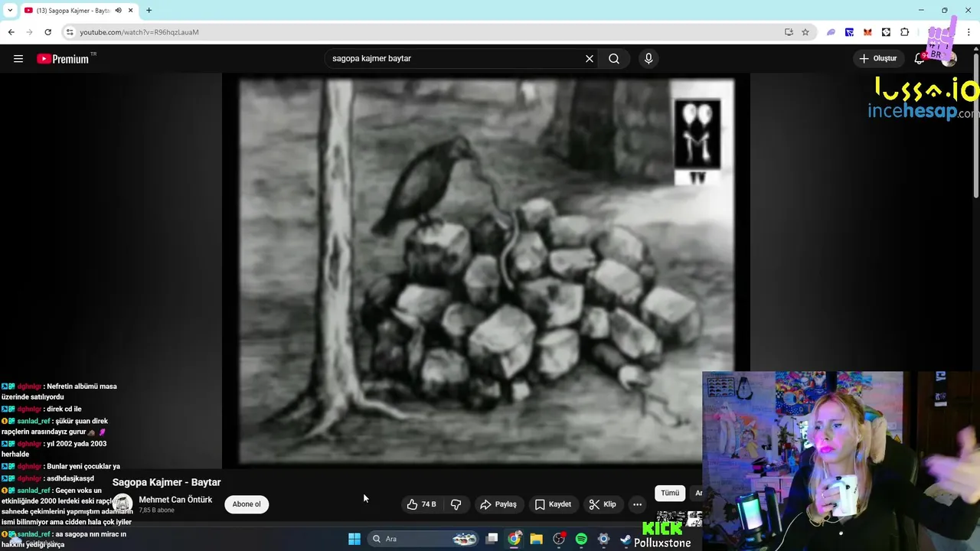Click the taskbar Ara search box
Screen dimensions: 980x551
tap(423, 539)
